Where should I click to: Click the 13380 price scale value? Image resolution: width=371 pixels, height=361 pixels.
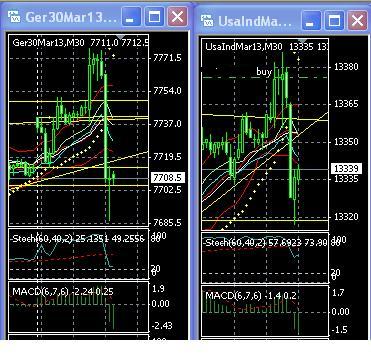346,67
